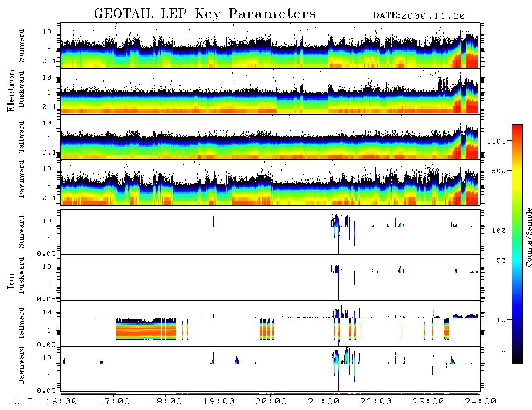Click the "GEOTAIL LEP Key Parameters" title
Viewport: 532px width, 410px height.
coord(205,14)
